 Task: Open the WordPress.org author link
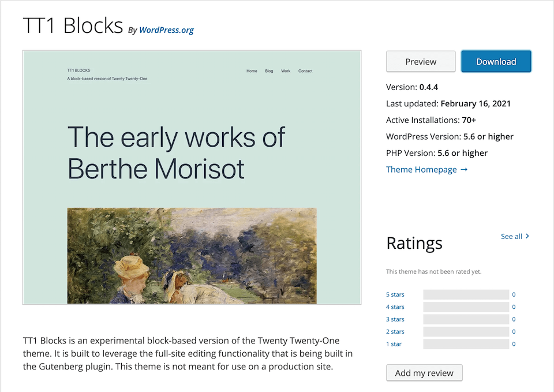pos(166,30)
